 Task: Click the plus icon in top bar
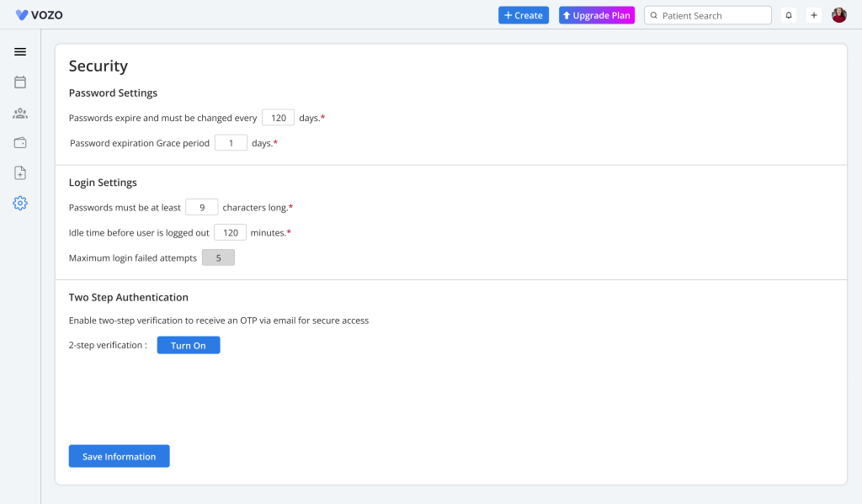[814, 15]
